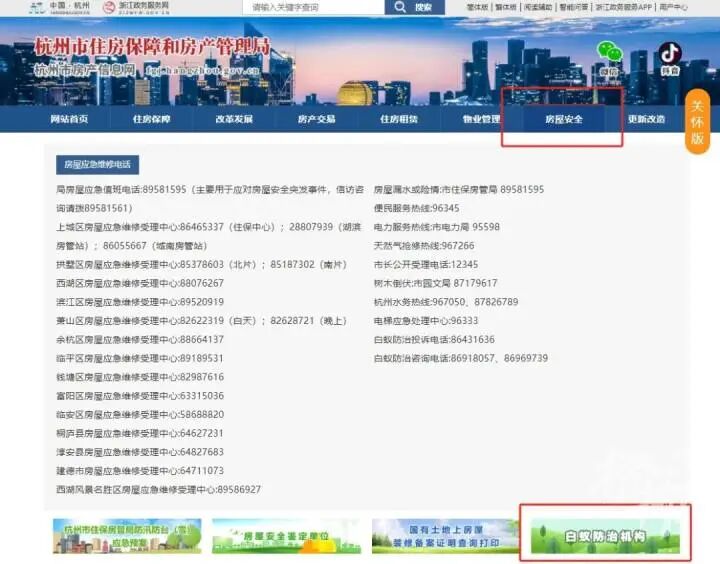
Task: Click the 杭州市住房保障和房产管理局 title
Action: (152, 47)
